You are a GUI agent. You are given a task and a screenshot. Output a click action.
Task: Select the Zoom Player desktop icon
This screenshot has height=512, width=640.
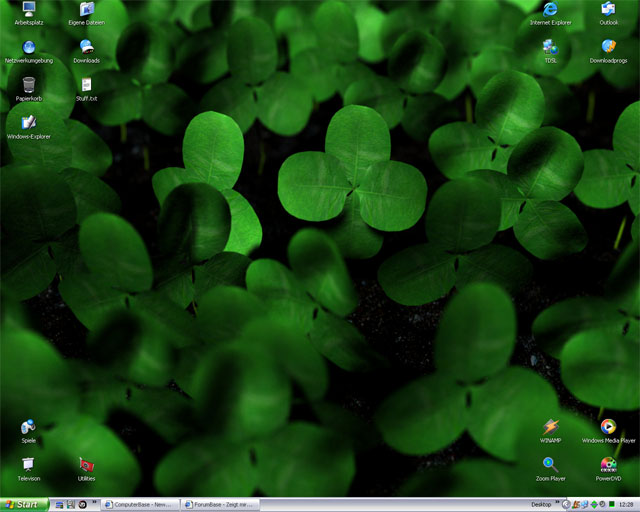click(x=550, y=470)
